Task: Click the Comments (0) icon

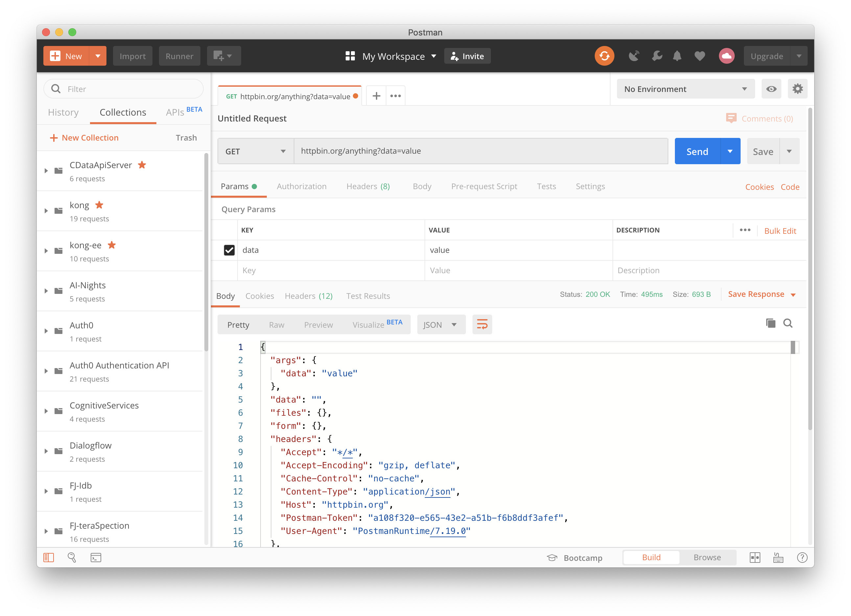Action: pos(731,119)
